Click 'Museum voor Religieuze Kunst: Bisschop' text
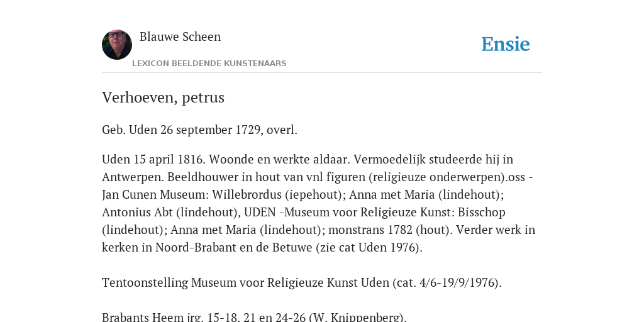The width and height of the screenshot is (644, 322). pyautogui.click(x=395, y=212)
